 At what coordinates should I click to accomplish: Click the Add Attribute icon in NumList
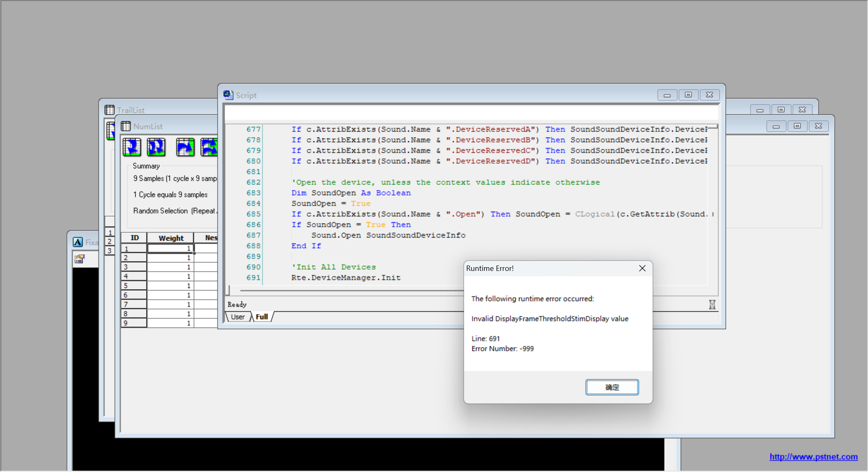click(185, 147)
